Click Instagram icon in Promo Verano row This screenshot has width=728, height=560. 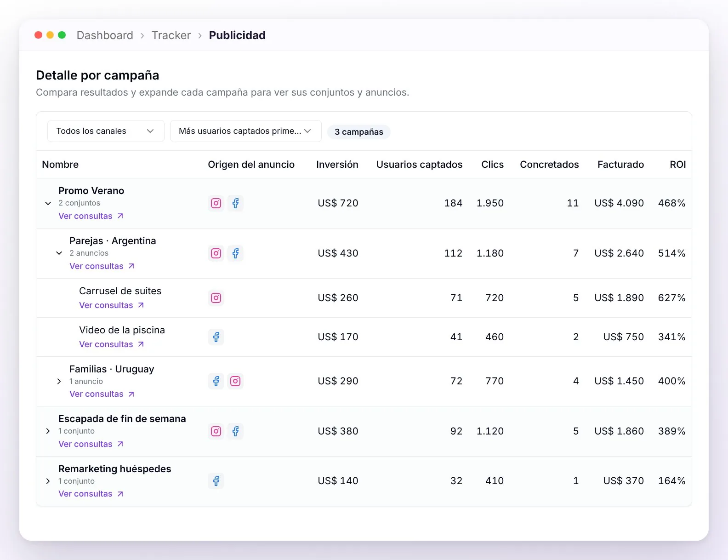click(x=216, y=203)
